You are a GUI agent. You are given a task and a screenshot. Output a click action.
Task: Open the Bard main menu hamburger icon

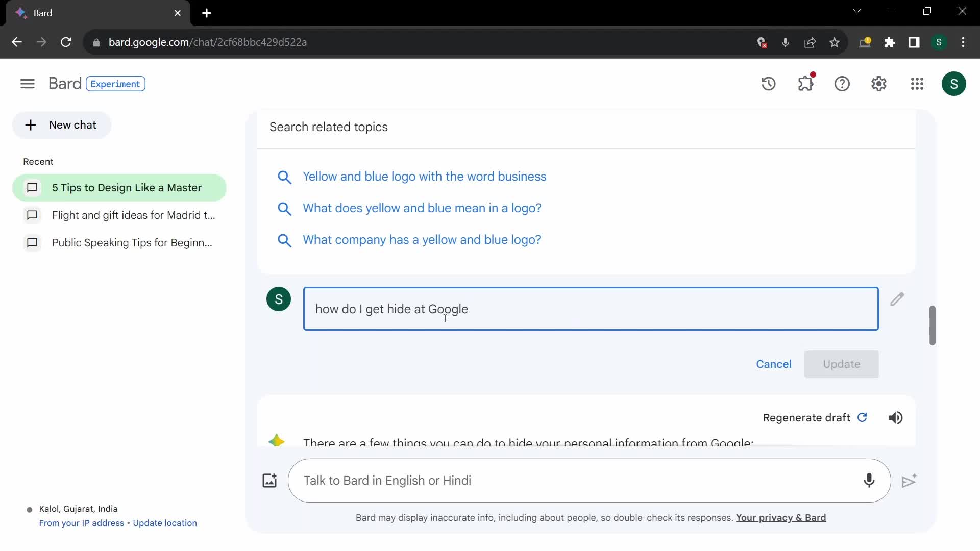pyautogui.click(x=28, y=84)
